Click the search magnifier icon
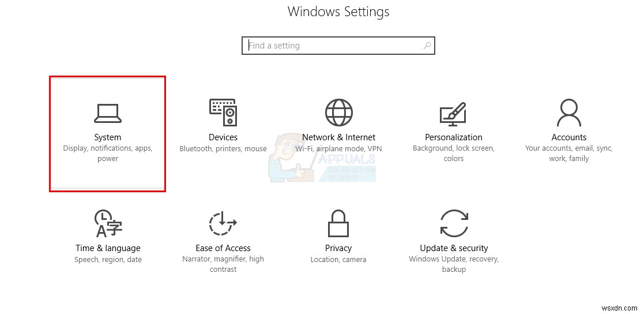This screenshot has width=644, height=314. [x=427, y=46]
